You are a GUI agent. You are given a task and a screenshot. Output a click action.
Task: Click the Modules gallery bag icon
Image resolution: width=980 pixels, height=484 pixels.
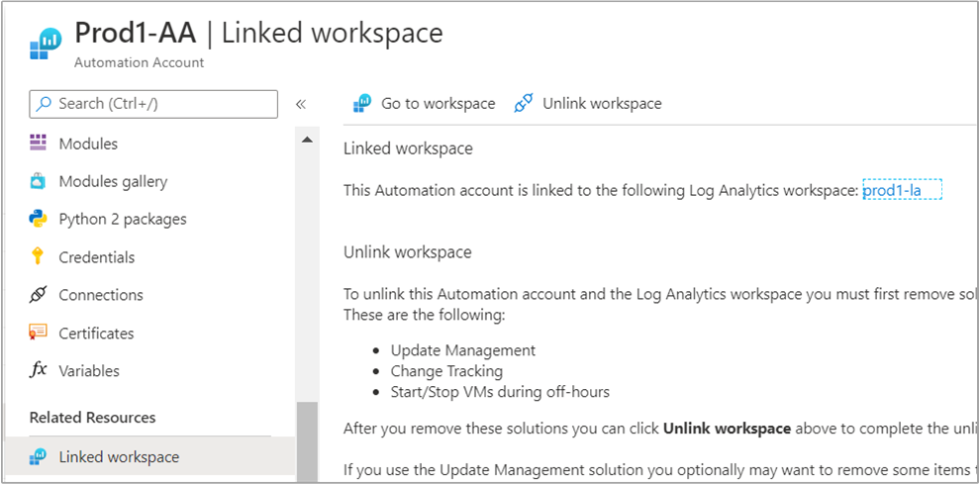pyautogui.click(x=39, y=181)
